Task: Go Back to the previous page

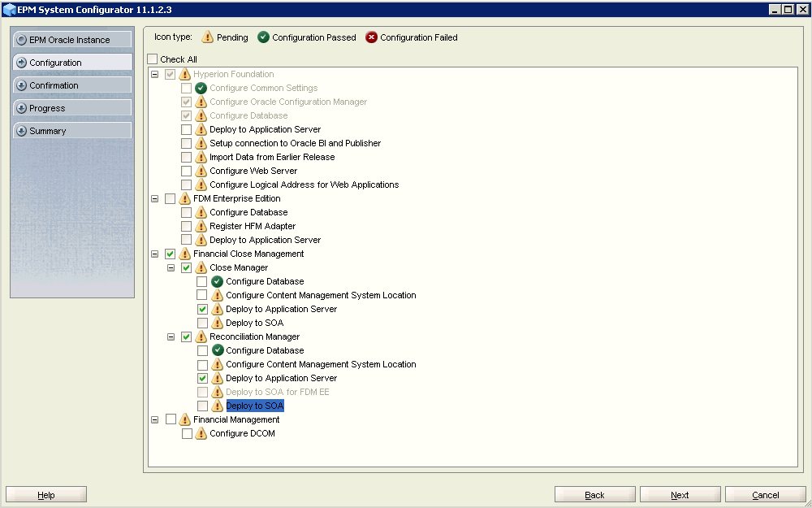Action: pyautogui.click(x=594, y=495)
